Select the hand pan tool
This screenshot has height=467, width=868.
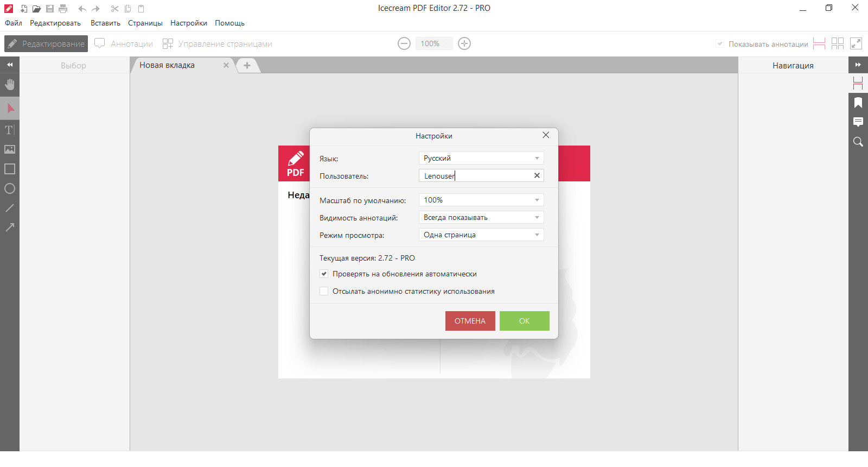(10, 84)
